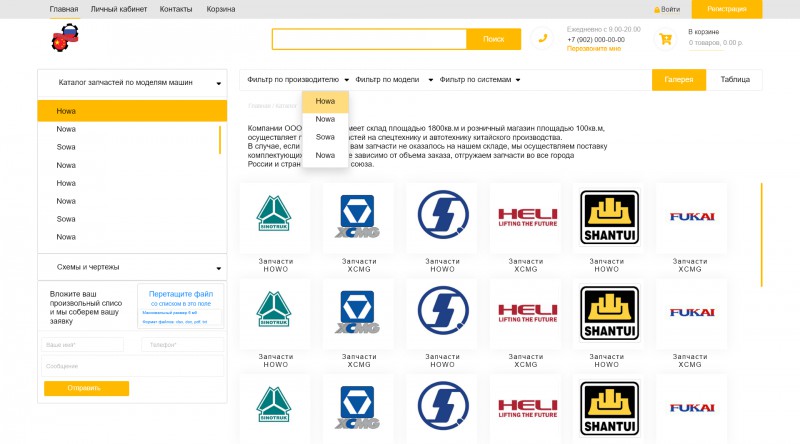Open the Shantui logo card in the top row
Viewport: 800px width, 444px height.
pyautogui.click(x=609, y=217)
